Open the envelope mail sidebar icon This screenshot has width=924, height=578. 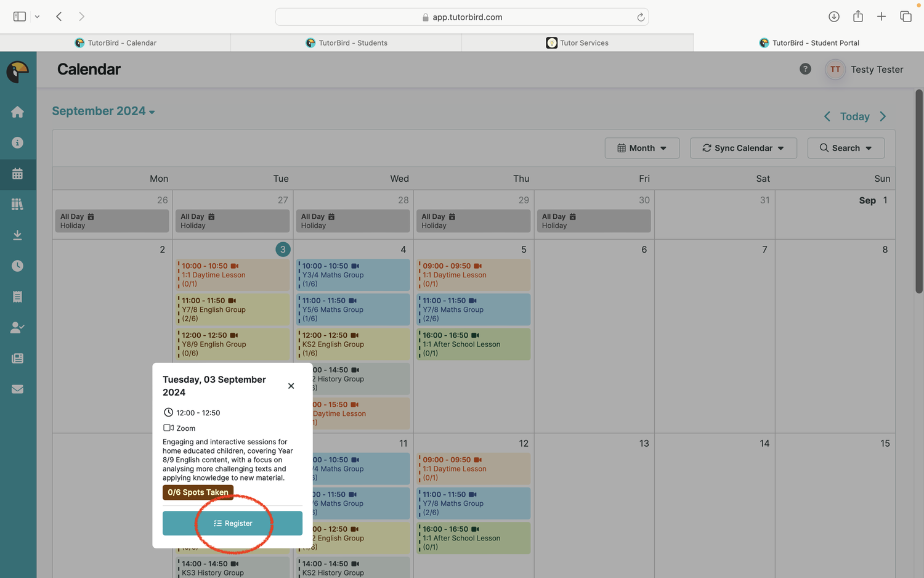click(17, 389)
